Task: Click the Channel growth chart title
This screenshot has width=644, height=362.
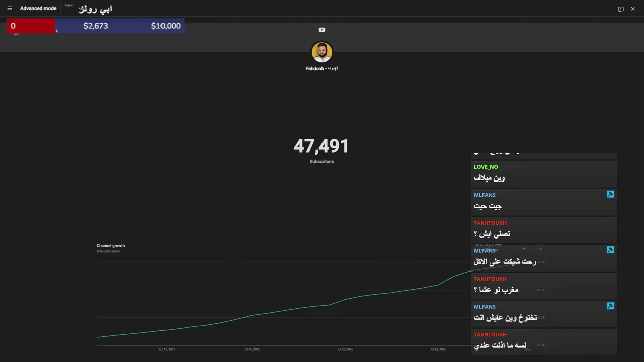Action: pyautogui.click(x=111, y=246)
